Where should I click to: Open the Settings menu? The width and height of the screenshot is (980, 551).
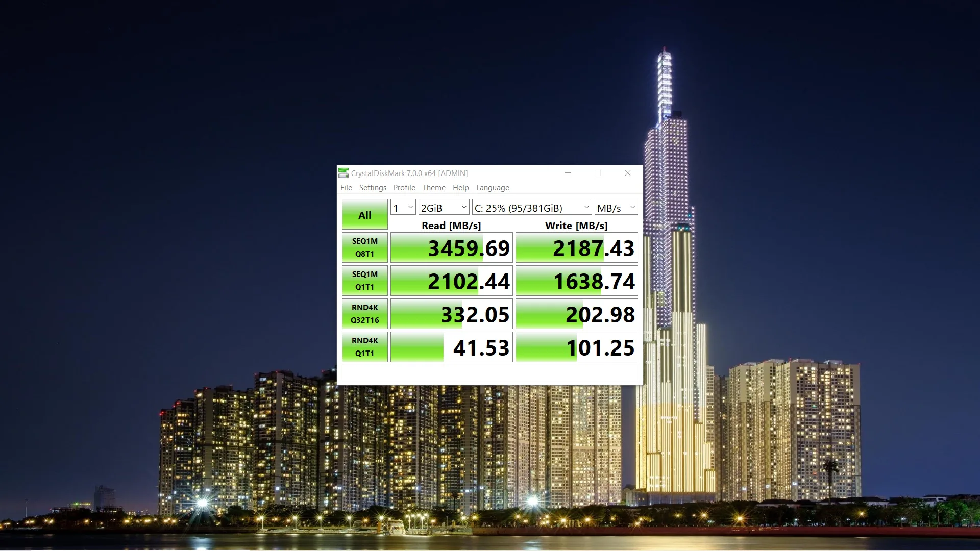[373, 188]
